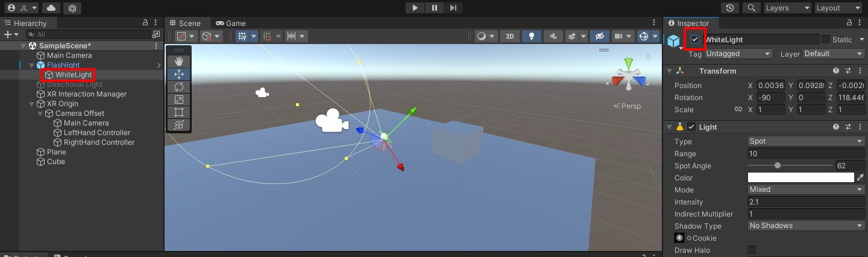Select the Hand view tool
The height and width of the screenshot is (257, 868).
[178, 61]
